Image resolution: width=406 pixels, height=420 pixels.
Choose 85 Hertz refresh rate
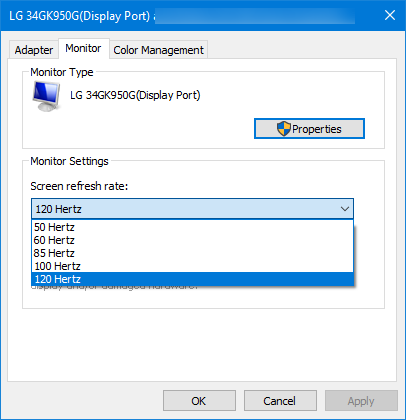pyautogui.click(x=192, y=253)
